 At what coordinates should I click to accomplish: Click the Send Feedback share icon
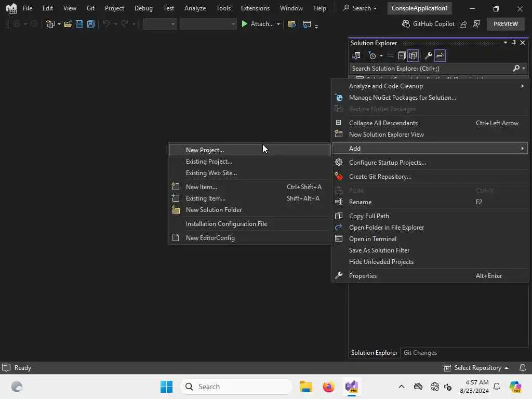click(463, 24)
